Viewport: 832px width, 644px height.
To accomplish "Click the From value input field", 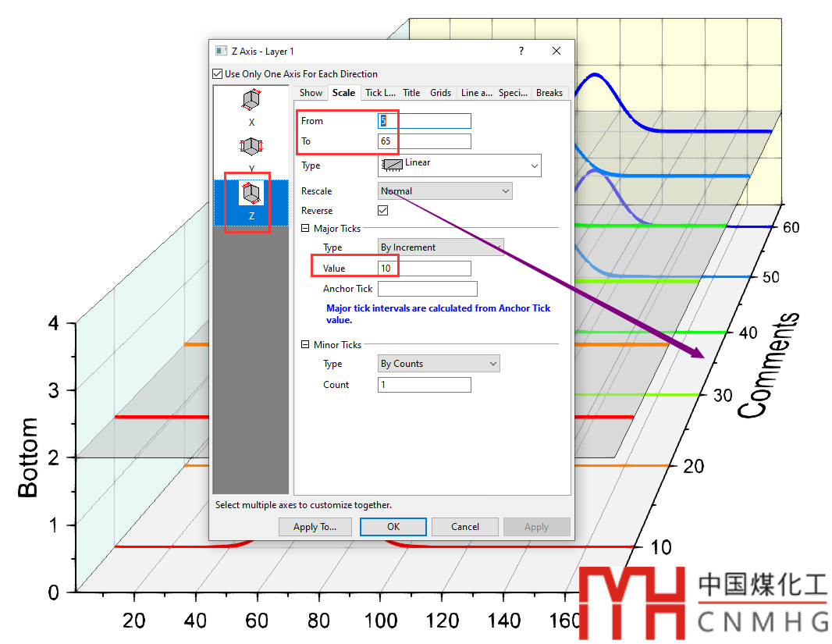I will (425, 121).
